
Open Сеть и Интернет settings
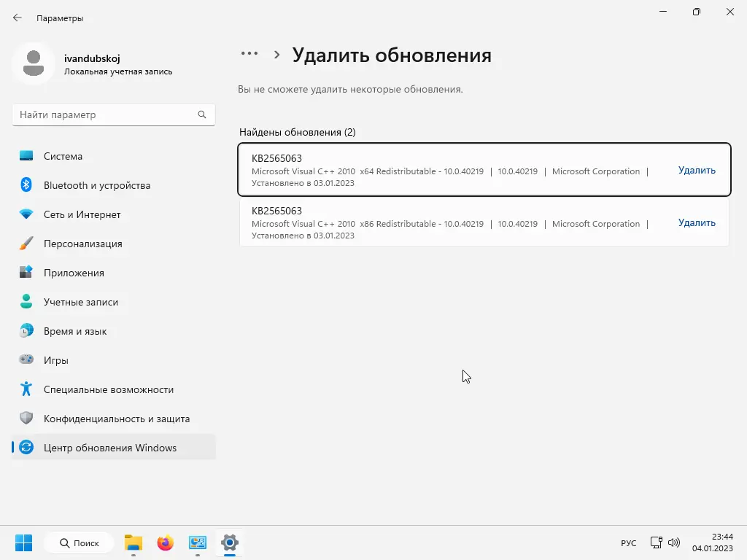point(82,214)
